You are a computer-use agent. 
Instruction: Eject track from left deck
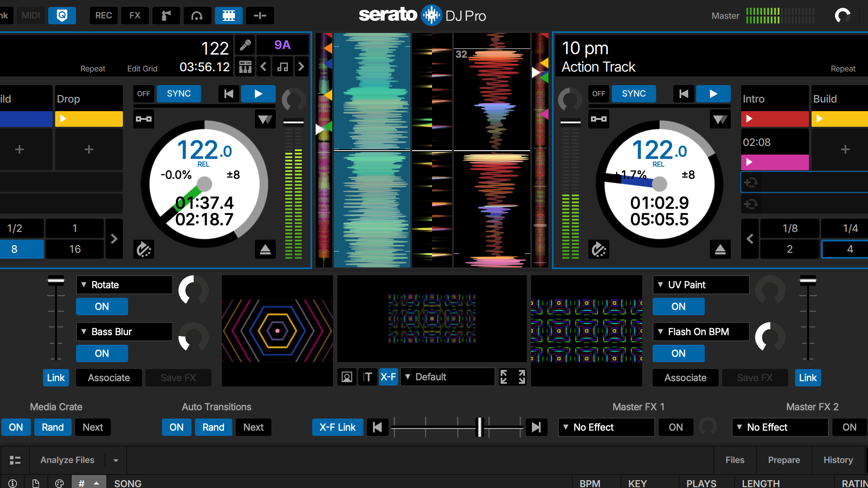[265, 249]
